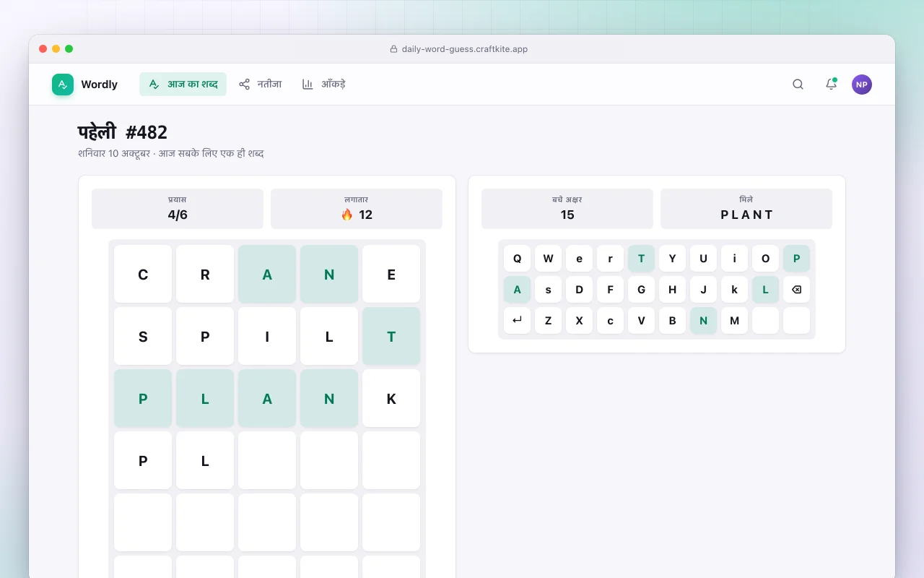924x578 pixels.
Task: Click the बचे अक्षर count 15
Action: pyautogui.click(x=567, y=209)
